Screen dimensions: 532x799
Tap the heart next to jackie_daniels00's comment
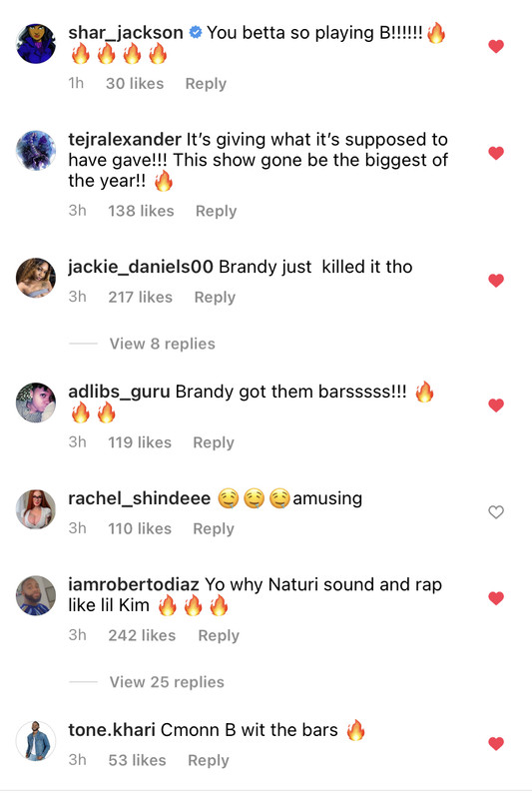[496, 281]
